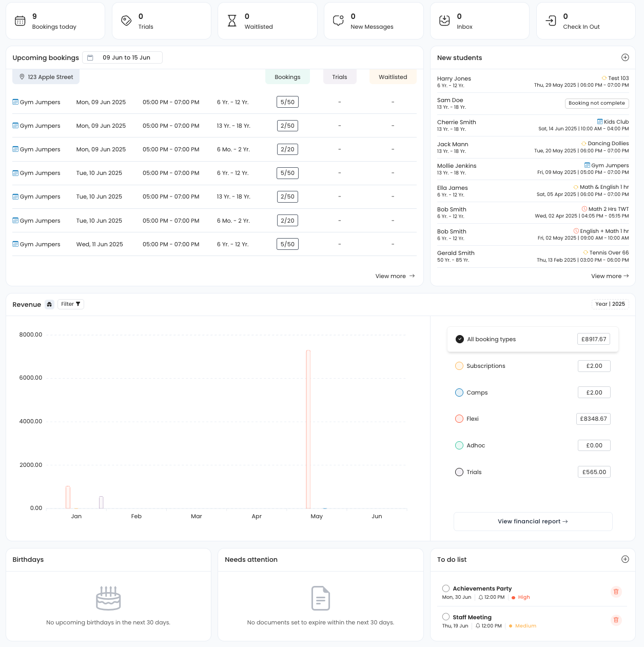The width and height of the screenshot is (644, 647).
Task: Click the View more arrow under Upcoming bookings
Action: pos(412,276)
